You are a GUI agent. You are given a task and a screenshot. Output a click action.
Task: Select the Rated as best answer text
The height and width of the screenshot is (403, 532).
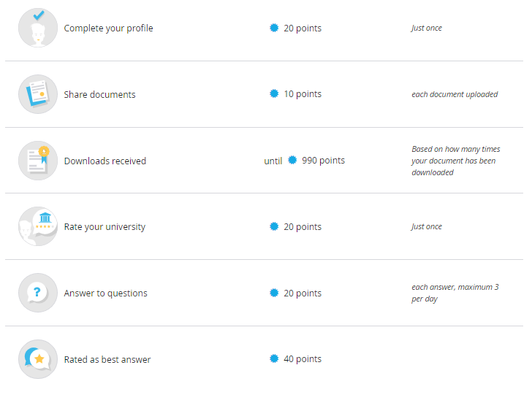tap(107, 360)
